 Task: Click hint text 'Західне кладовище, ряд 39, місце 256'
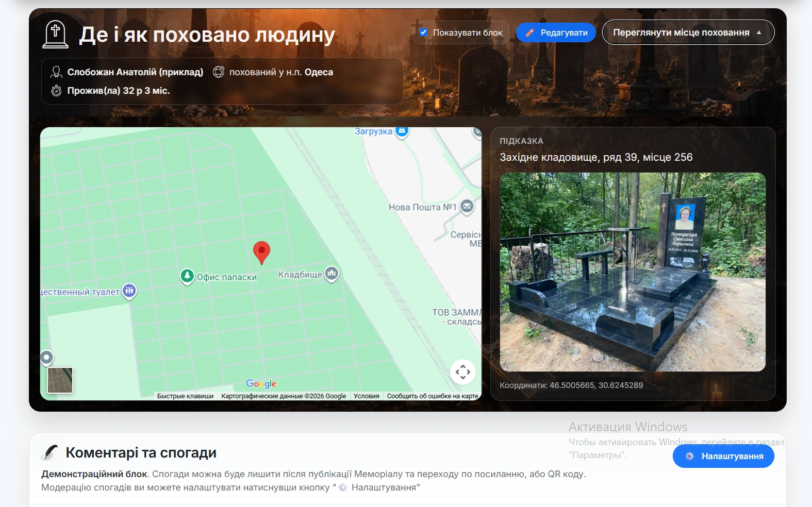click(x=596, y=157)
